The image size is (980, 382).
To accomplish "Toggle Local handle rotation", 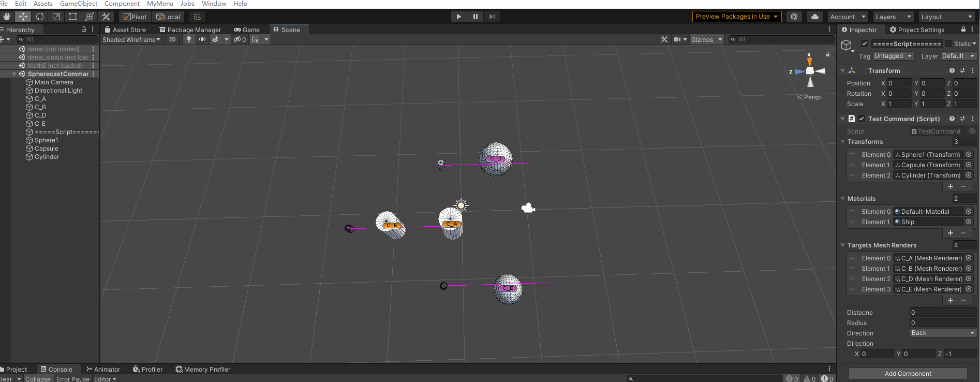I will tap(168, 17).
